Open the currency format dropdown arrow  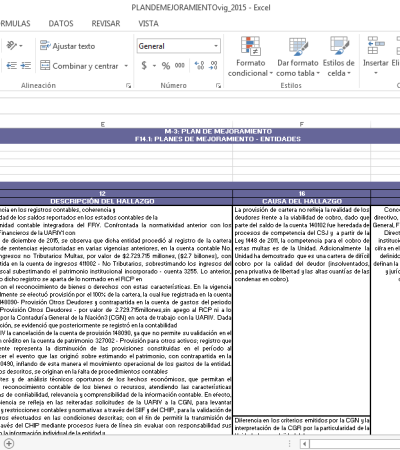click(x=154, y=66)
